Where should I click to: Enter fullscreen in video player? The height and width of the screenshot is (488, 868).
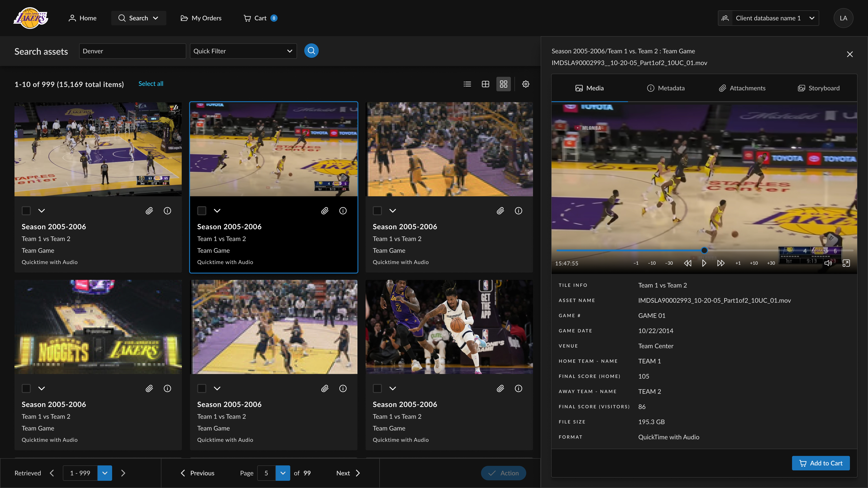point(846,263)
